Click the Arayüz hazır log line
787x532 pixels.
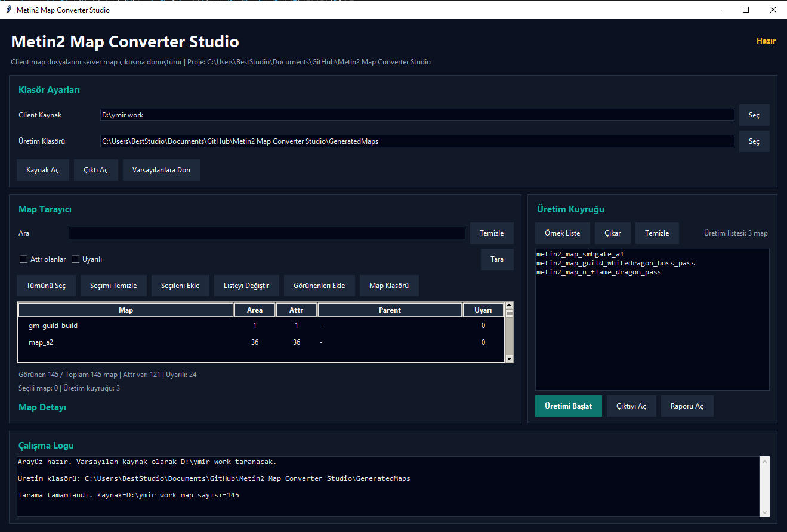pos(147,462)
